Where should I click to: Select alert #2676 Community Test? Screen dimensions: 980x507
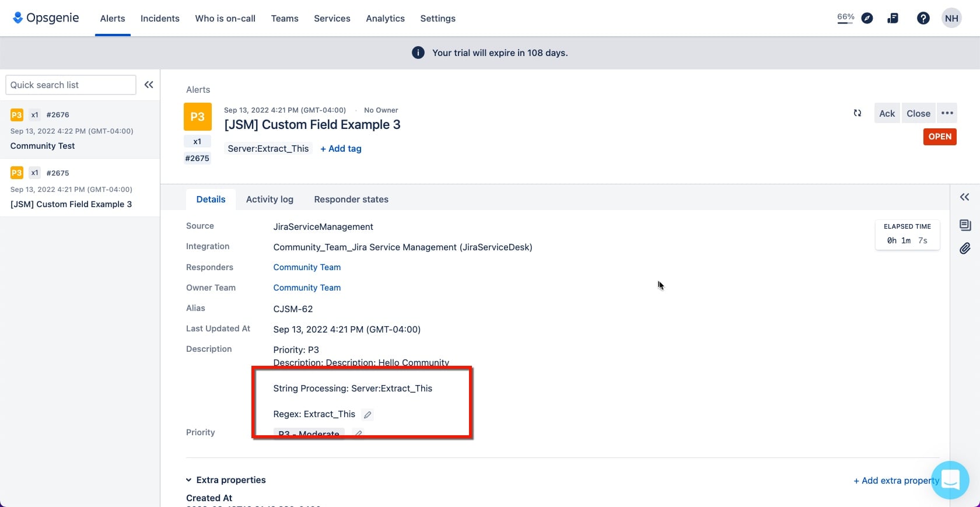(80, 130)
